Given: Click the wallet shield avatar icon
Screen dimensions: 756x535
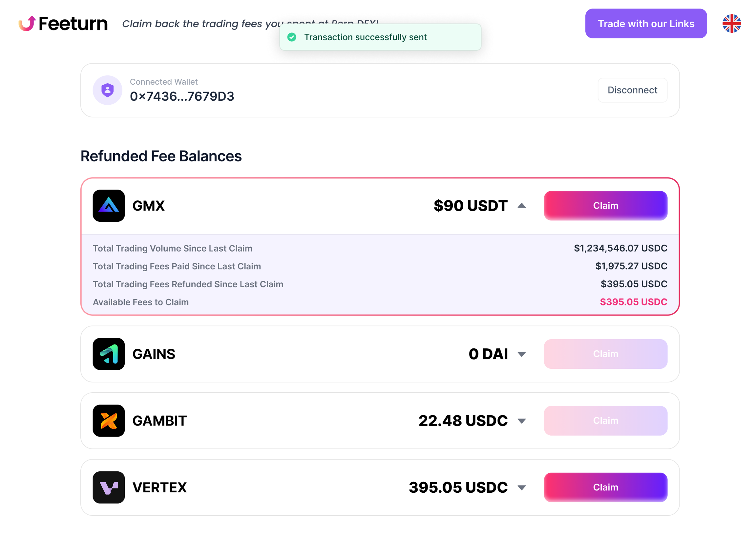Looking at the screenshot, I should (x=107, y=90).
